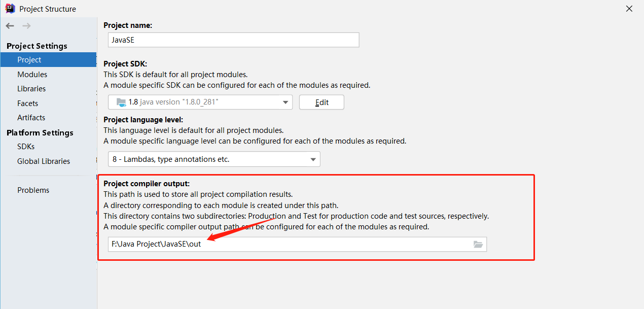Select Project in Project Settings
Image resolution: width=644 pixels, height=309 pixels.
(48, 60)
